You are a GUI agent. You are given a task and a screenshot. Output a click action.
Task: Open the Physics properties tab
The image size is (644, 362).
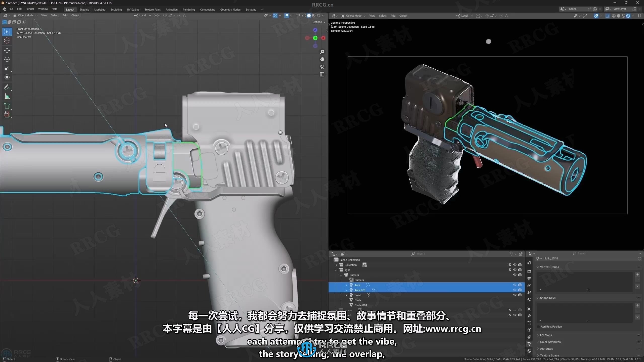click(529, 330)
